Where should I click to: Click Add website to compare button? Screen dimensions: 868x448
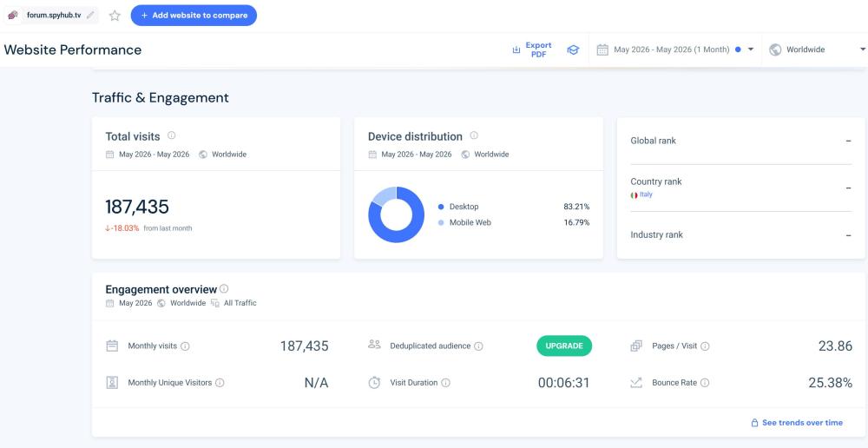coord(194,16)
